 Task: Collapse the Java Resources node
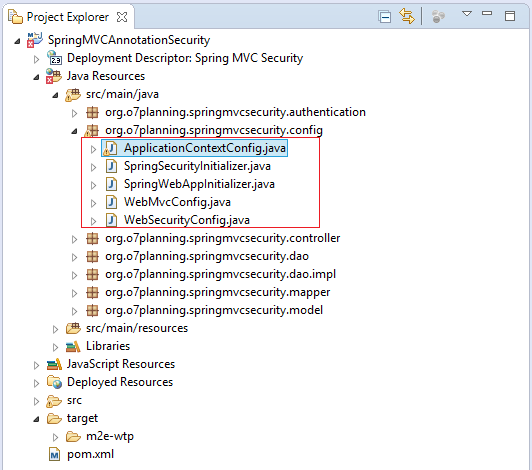(36, 77)
